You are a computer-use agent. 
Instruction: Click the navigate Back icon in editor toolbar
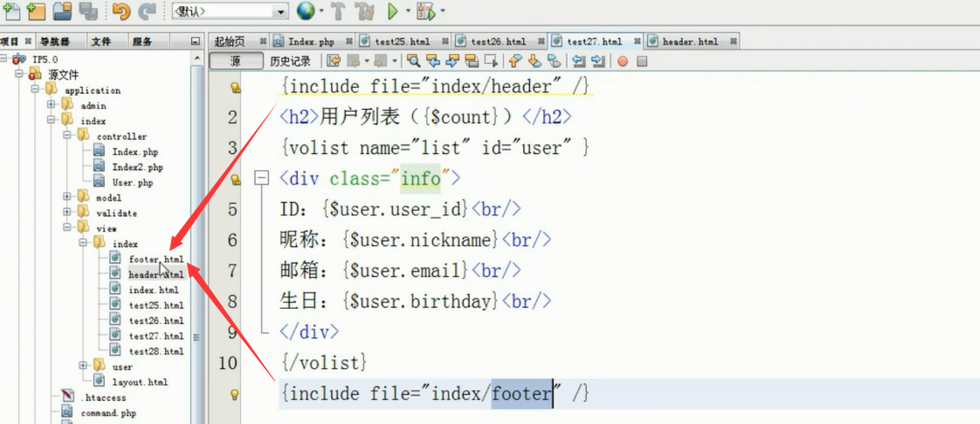click(353, 61)
